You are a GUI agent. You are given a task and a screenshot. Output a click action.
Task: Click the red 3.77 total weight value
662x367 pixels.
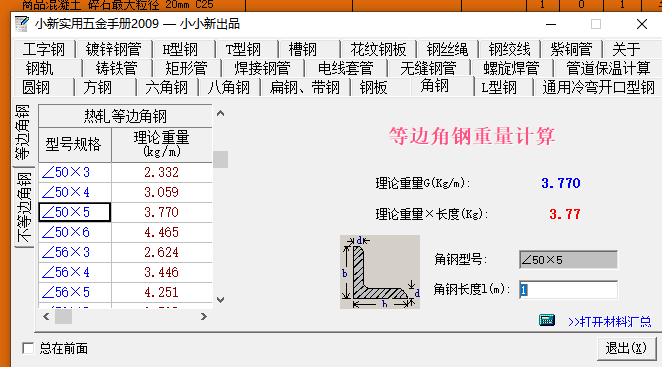(565, 214)
